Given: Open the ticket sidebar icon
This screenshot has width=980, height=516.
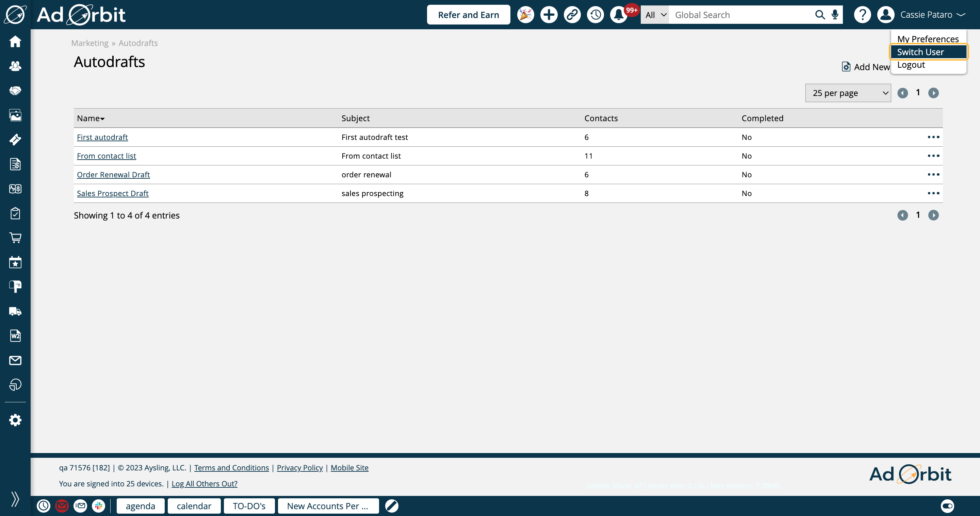Looking at the screenshot, I should click(x=15, y=140).
